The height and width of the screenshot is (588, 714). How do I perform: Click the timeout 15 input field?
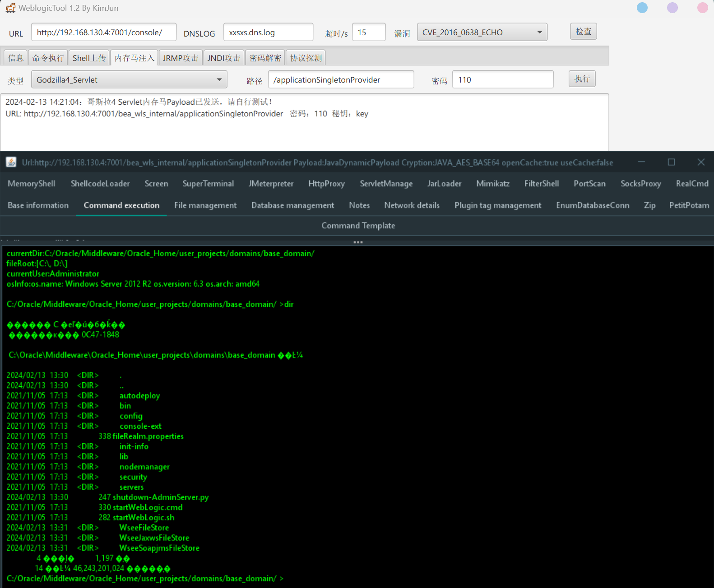coord(369,32)
